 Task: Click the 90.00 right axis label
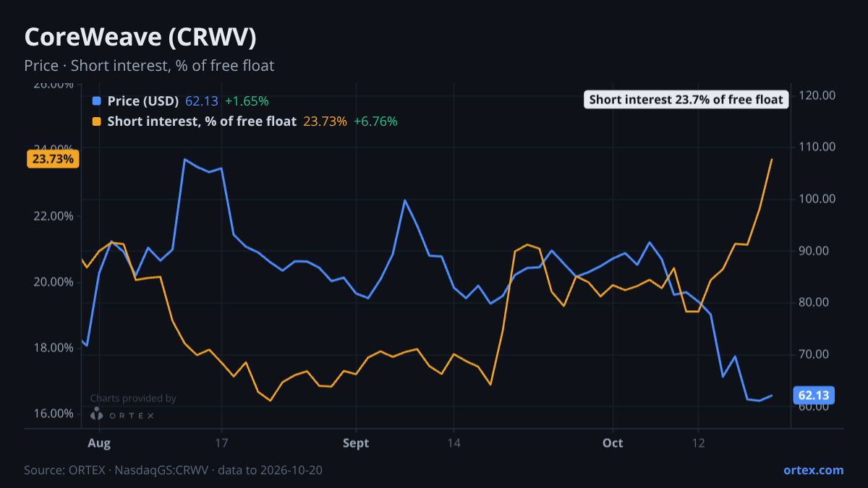tap(814, 251)
